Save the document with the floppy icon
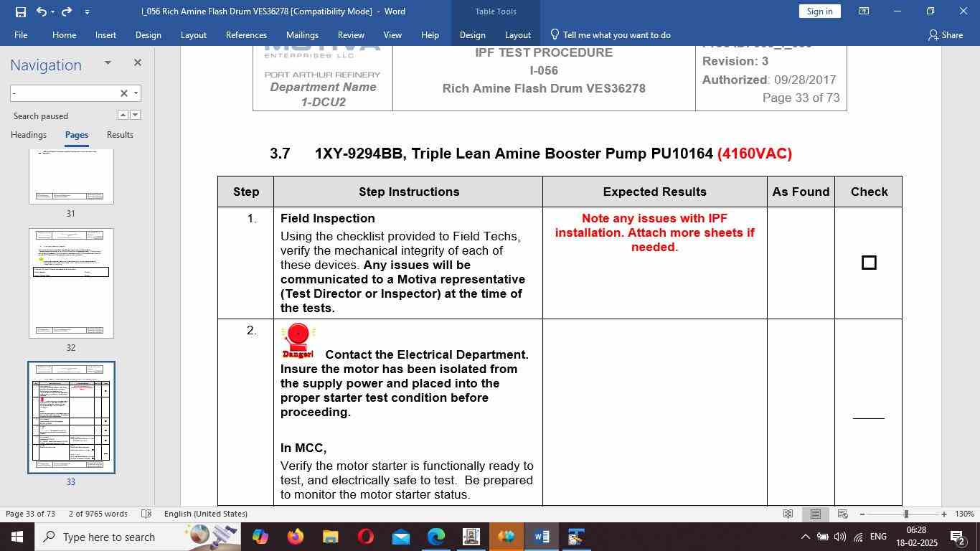The height and width of the screenshot is (551, 980). (x=20, y=11)
